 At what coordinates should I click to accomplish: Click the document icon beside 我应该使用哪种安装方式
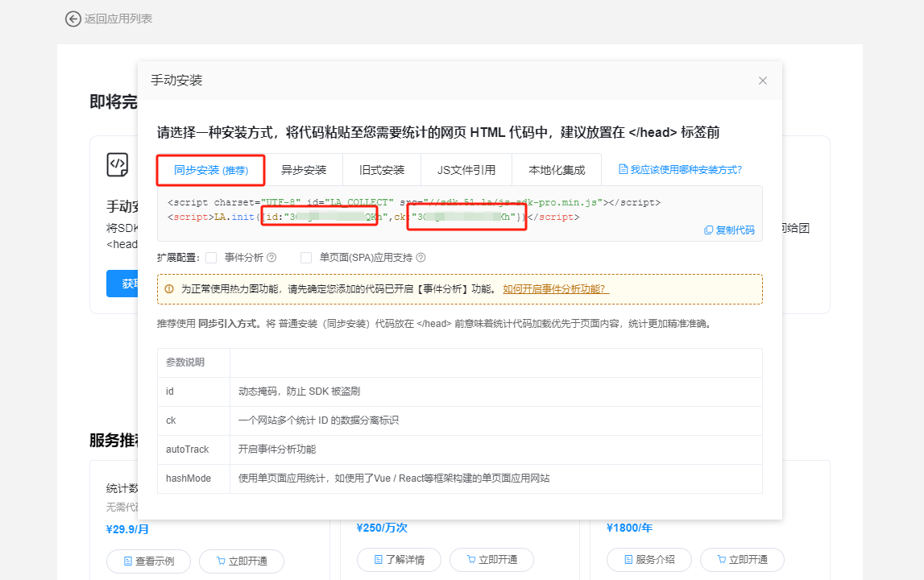623,170
